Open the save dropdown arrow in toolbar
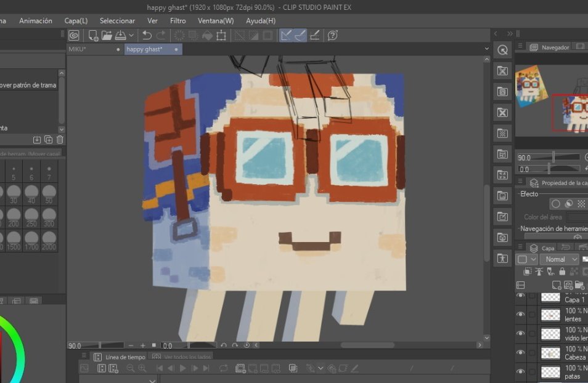Viewport: 588px width, 383px height. coord(131,36)
